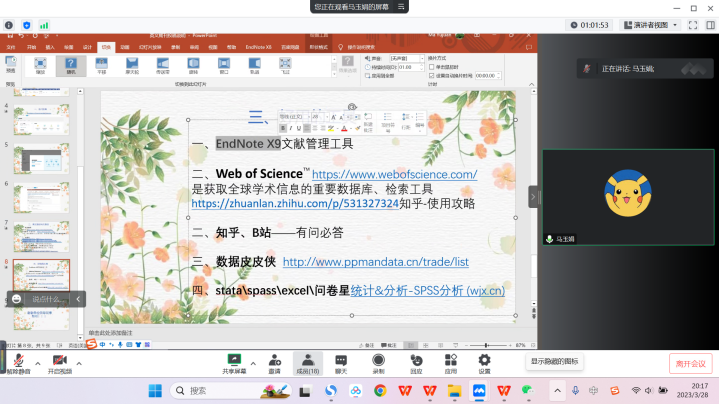Select the random (随机) transition effect

click(70, 67)
